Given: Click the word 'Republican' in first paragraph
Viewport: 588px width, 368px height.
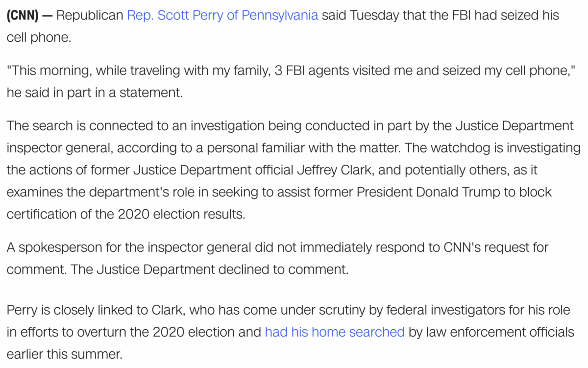Looking at the screenshot, I should point(90,15).
